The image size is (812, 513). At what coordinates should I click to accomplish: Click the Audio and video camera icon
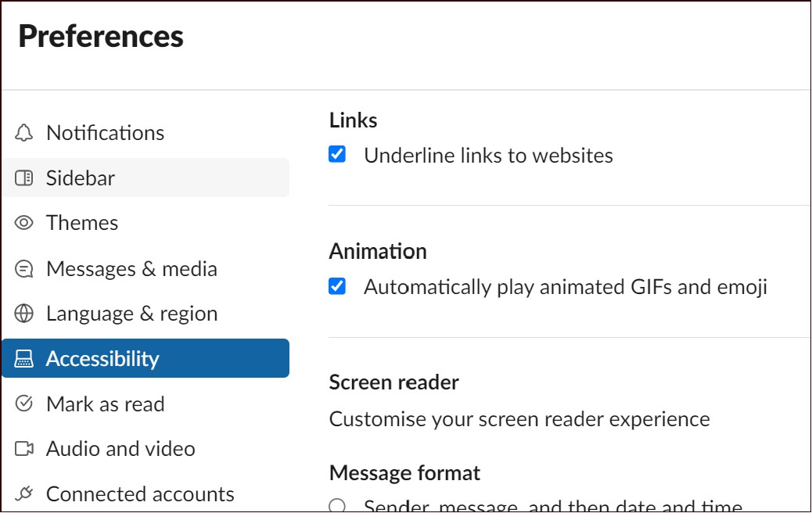click(x=24, y=448)
